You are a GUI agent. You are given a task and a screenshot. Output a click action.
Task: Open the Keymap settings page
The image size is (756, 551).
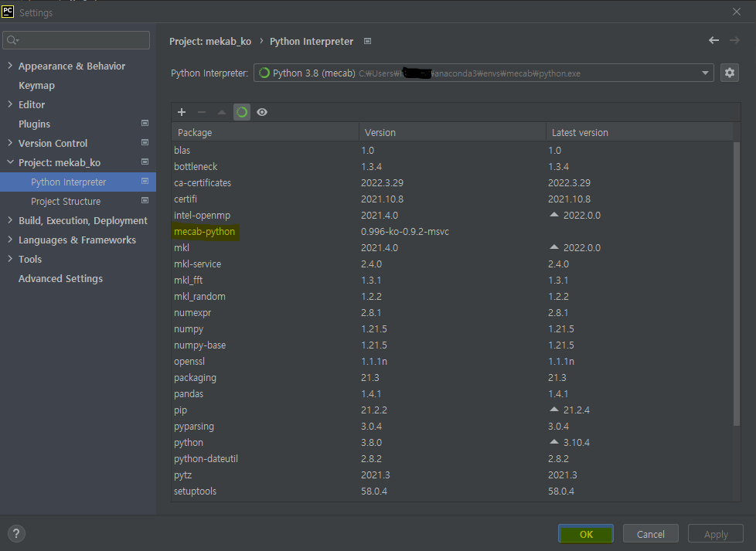tap(36, 86)
